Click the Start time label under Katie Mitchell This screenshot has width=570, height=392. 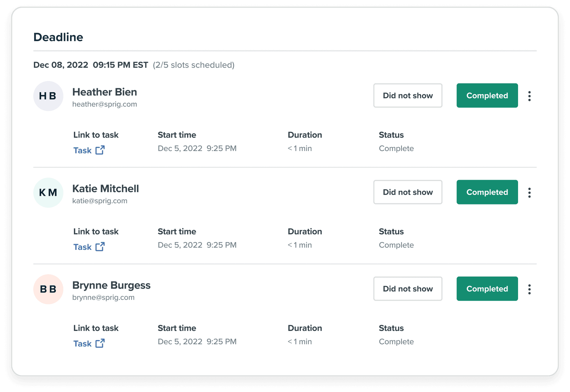(x=177, y=231)
